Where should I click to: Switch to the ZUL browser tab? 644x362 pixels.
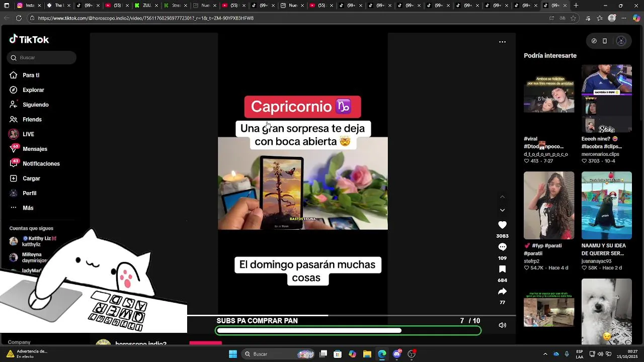pyautogui.click(x=146, y=6)
